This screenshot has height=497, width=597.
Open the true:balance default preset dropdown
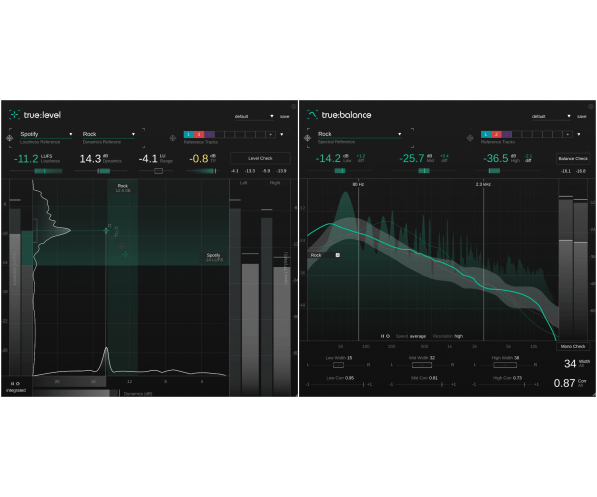click(x=551, y=116)
